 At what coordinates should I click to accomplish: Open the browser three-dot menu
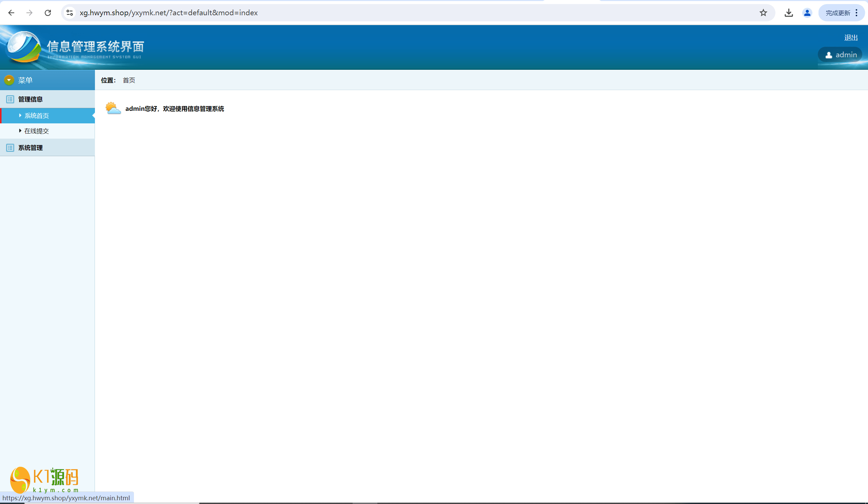click(856, 13)
